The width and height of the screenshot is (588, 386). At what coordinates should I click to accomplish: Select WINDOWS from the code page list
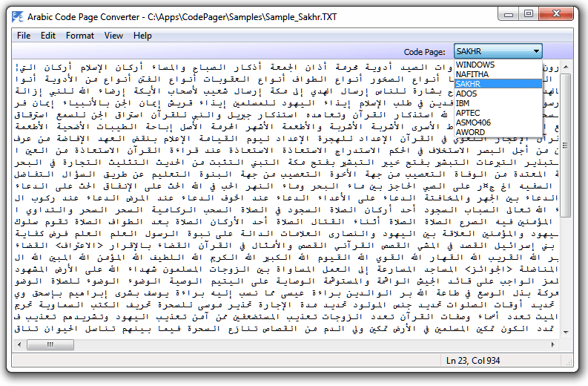pyautogui.click(x=498, y=65)
